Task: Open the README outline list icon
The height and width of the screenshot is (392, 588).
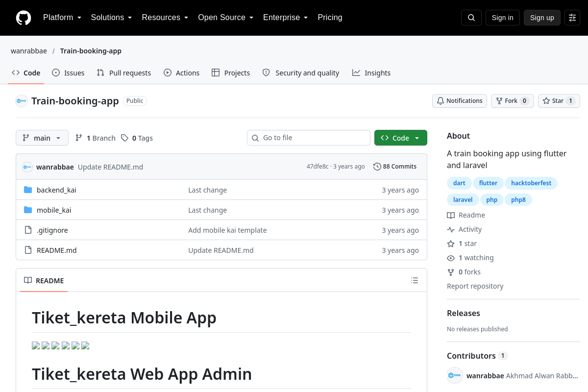Action: coord(415,280)
